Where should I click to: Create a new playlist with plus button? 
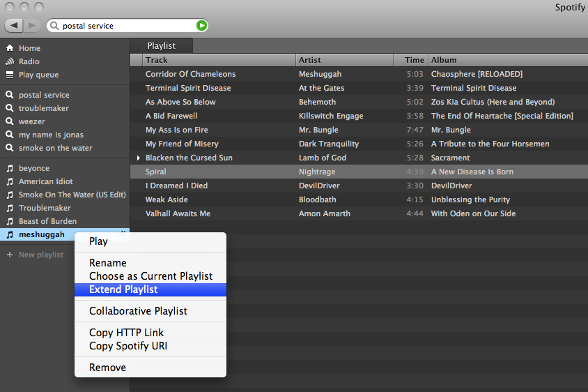[x=10, y=255]
